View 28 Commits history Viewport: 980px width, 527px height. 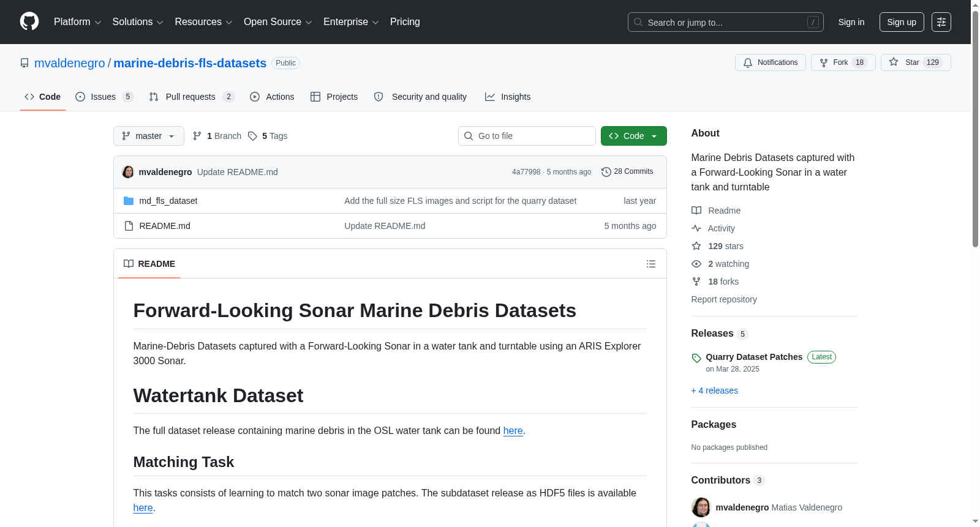coord(627,172)
